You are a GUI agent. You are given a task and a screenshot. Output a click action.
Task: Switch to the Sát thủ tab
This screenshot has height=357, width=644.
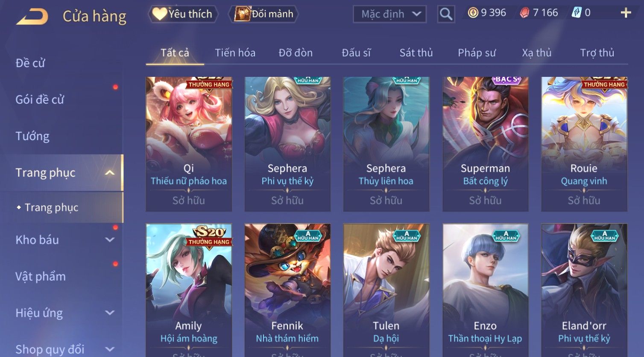coord(416,53)
